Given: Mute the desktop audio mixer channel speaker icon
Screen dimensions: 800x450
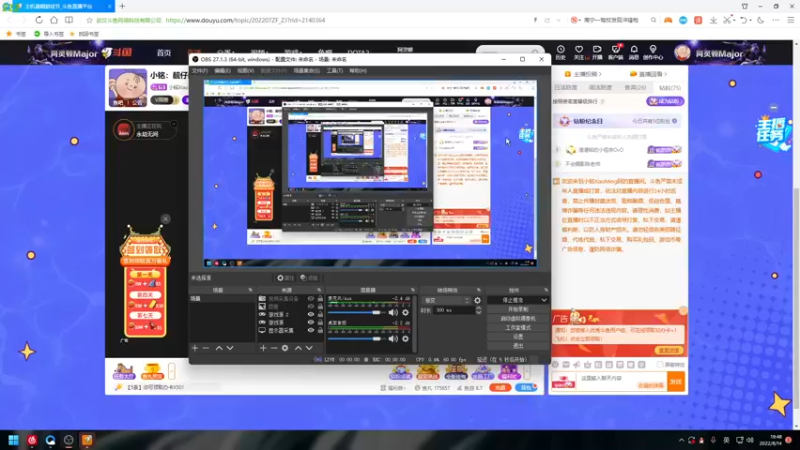Looking at the screenshot, I should click(x=393, y=338).
